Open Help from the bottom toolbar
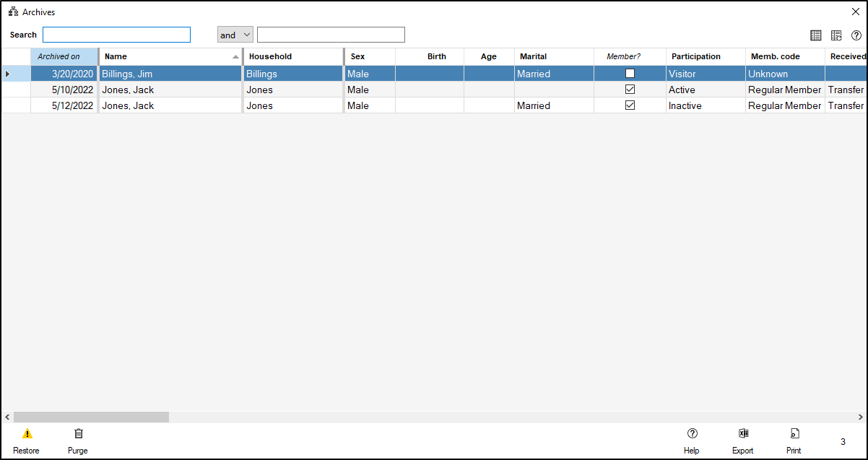 pos(692,434)
